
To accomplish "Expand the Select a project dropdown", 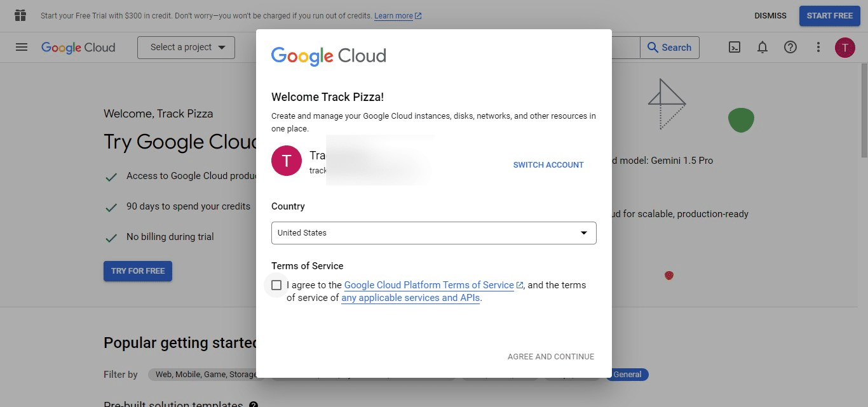I will pyautogui.click(x=186, y=47).
